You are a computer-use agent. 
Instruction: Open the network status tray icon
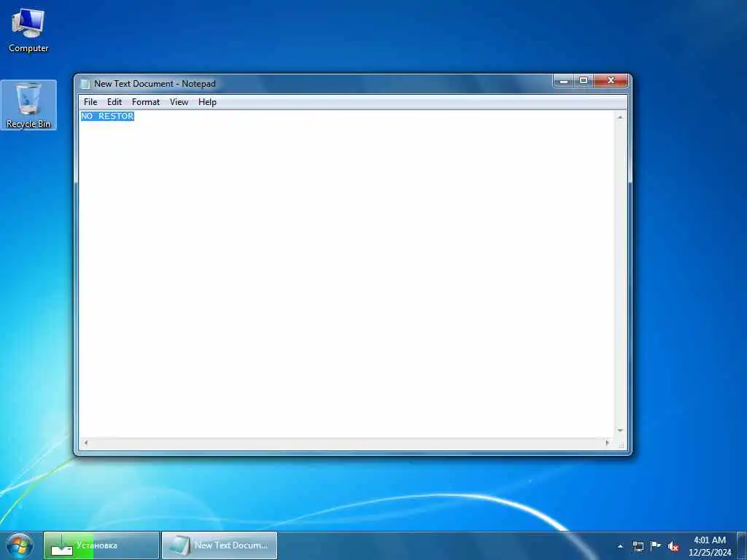(638, 546)
